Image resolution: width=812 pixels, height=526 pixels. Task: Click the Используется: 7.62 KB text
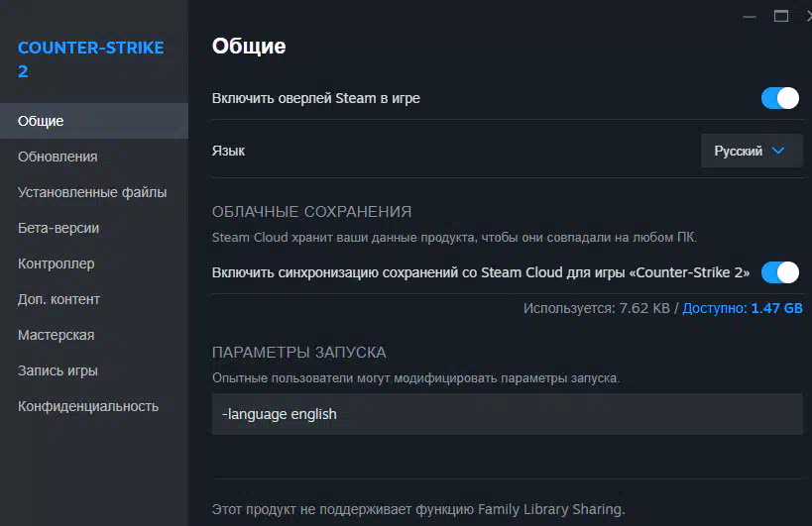click(596, 308)
